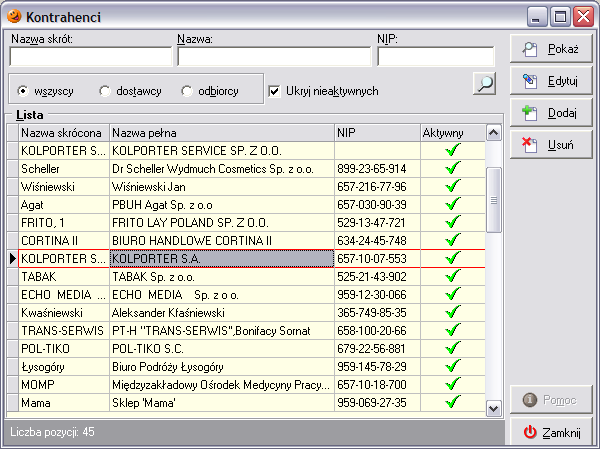Click active checkmark in ECHO MEDIA row

pyautogui.click(x=453, y=294)
